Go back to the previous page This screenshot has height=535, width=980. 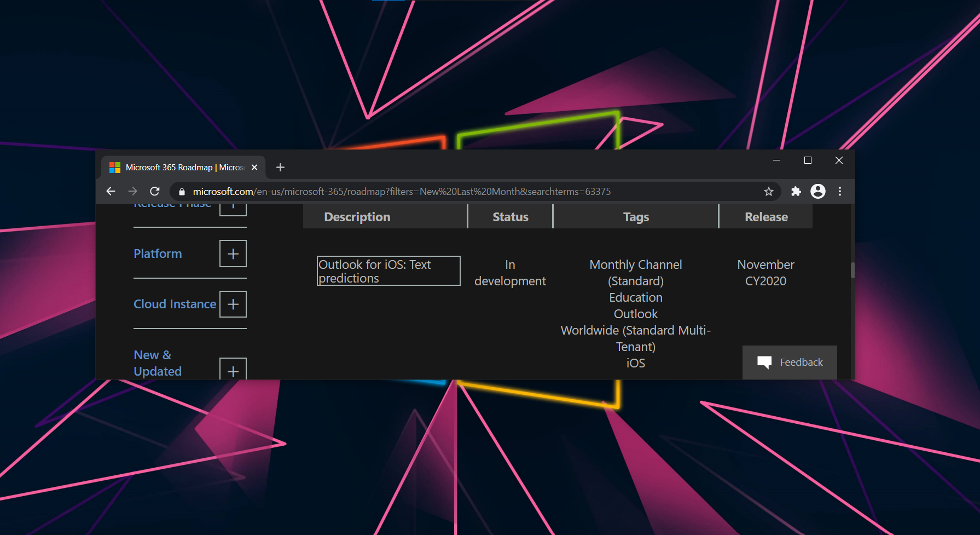click(111, 191)
